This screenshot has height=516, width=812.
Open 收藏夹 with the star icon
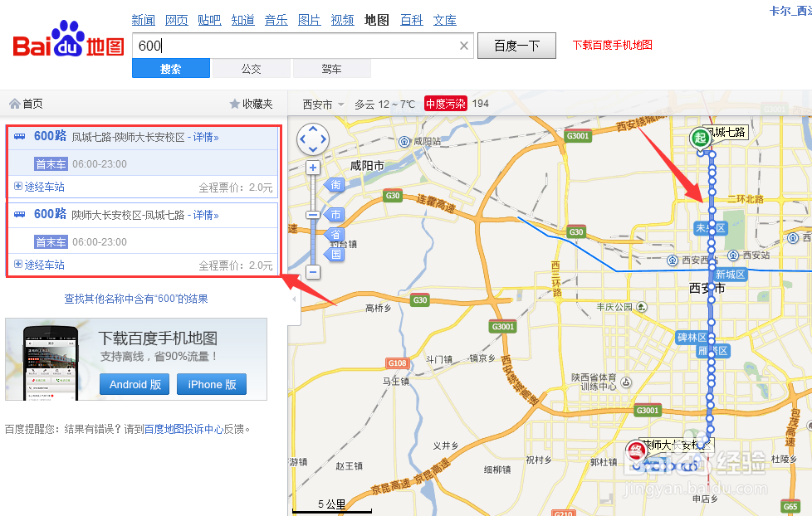click(x=252, y=104)
